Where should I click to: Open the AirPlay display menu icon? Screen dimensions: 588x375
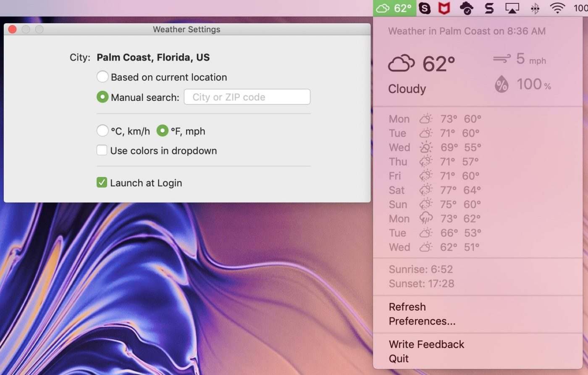point(512,8)
